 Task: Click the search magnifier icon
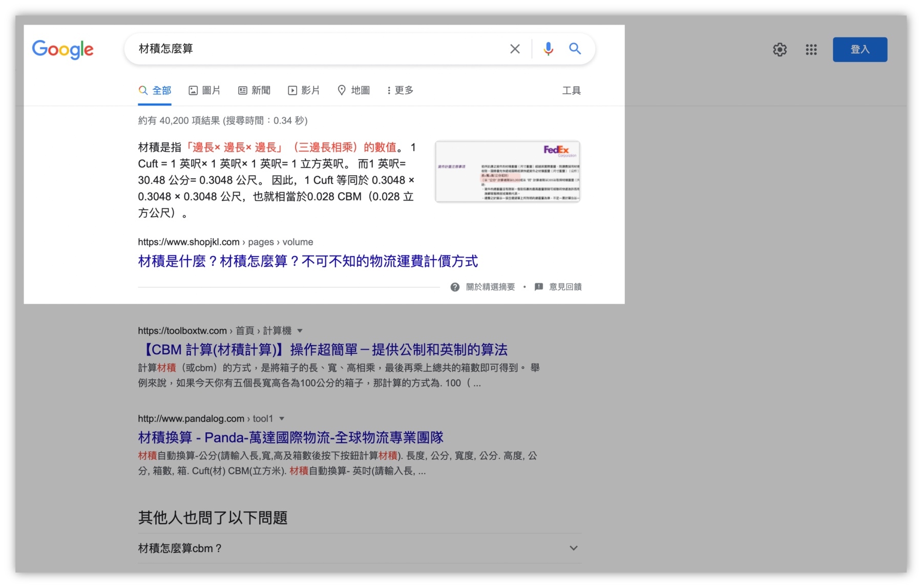[575, 49]
